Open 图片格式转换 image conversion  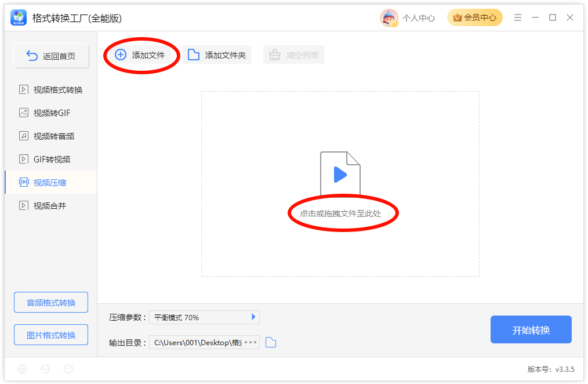click(51, 335)
